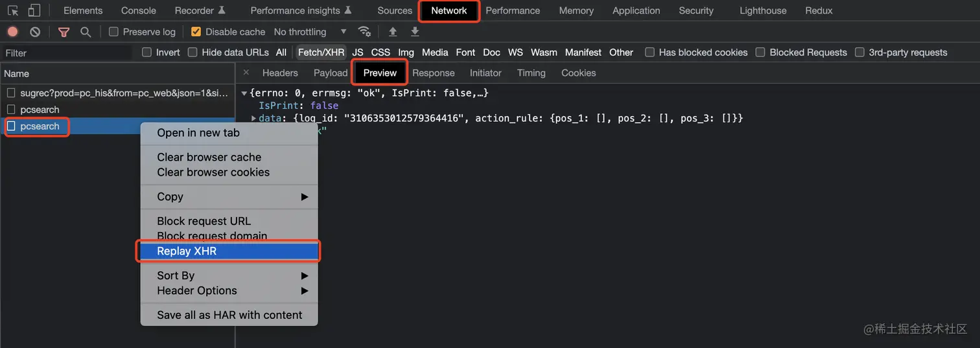Filter by Fetch/XHR type
Viewport: 980px width, 348px height.
[x=321, y=52]
